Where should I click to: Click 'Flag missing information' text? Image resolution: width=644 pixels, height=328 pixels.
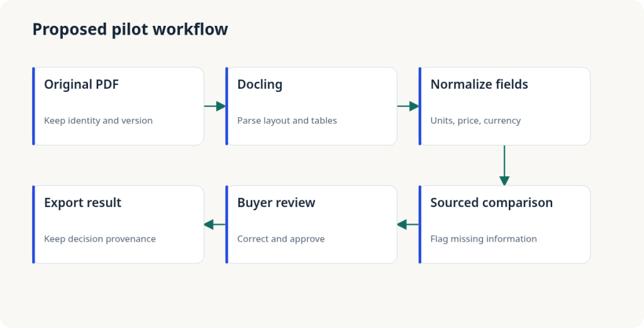point(484,239)
